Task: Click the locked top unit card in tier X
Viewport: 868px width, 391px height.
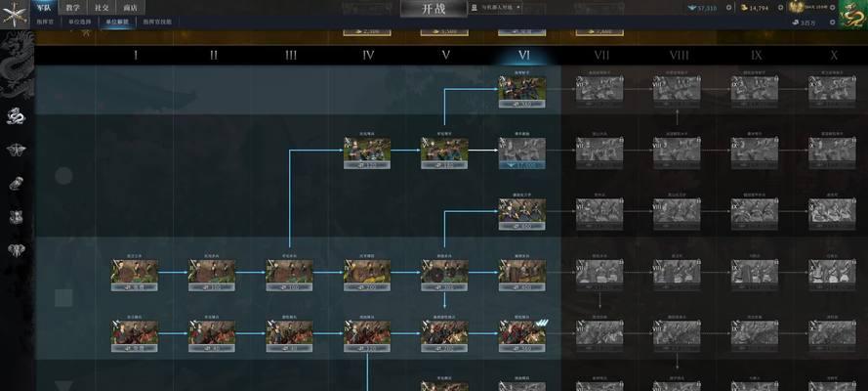Action: [833, 90]
